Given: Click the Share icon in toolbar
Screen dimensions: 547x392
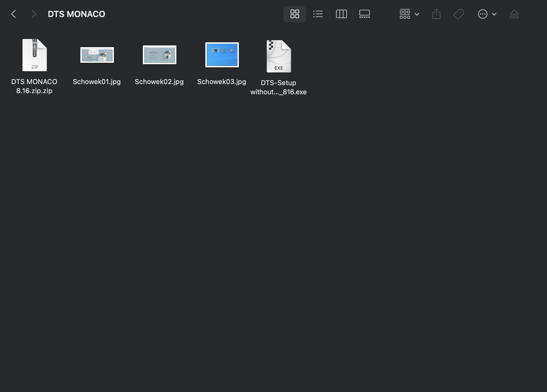Looking at the screenshot, I should point(436,14).
